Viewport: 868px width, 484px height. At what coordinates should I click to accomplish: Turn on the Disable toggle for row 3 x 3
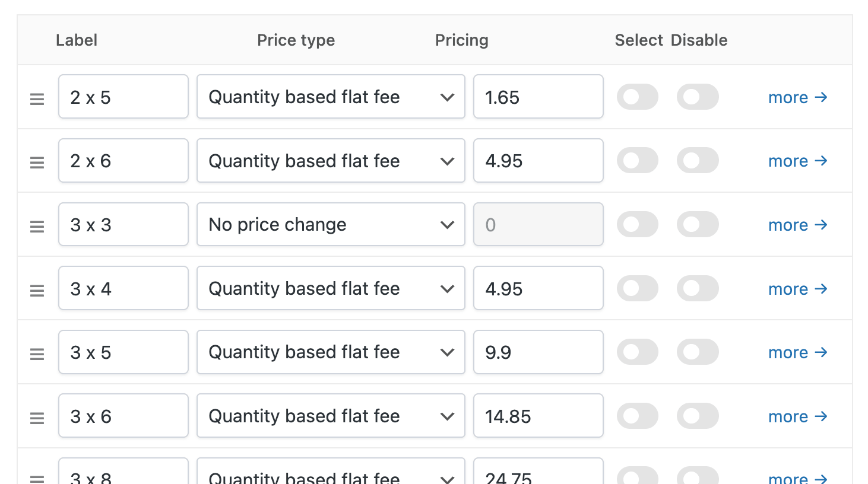pyautogui.click(x=698, y=224)
